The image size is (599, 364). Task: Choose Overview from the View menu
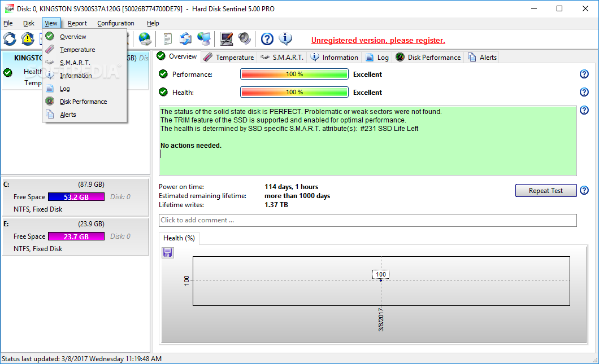pyautogui.click(x=84, y=37)
